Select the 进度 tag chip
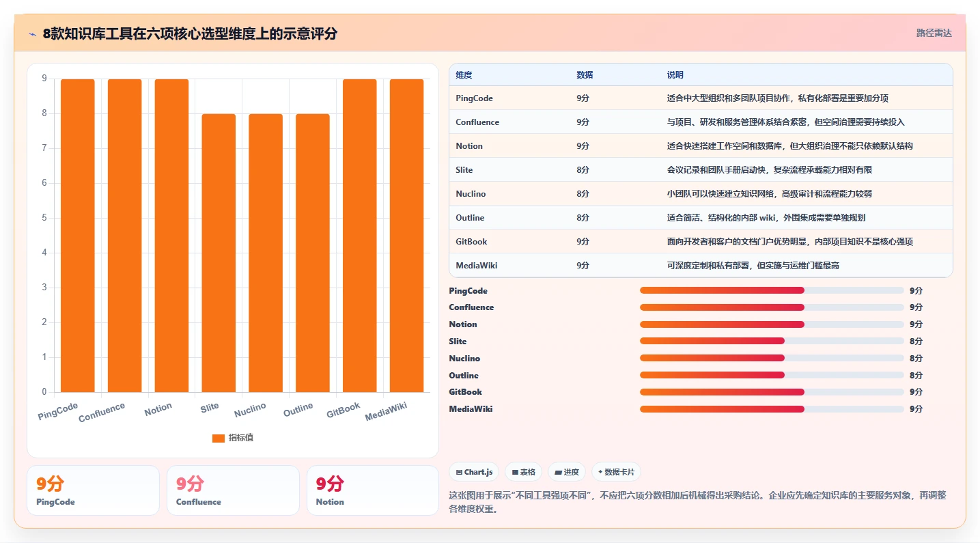The height and width of the screenshot is (543, 980). click(x=567, y=472)
